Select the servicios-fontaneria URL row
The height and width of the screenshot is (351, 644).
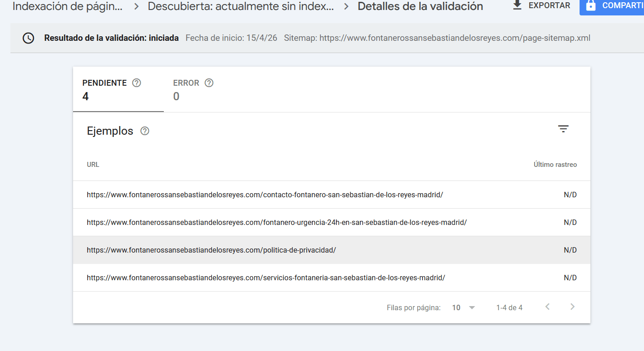click(x=265, y=278)
